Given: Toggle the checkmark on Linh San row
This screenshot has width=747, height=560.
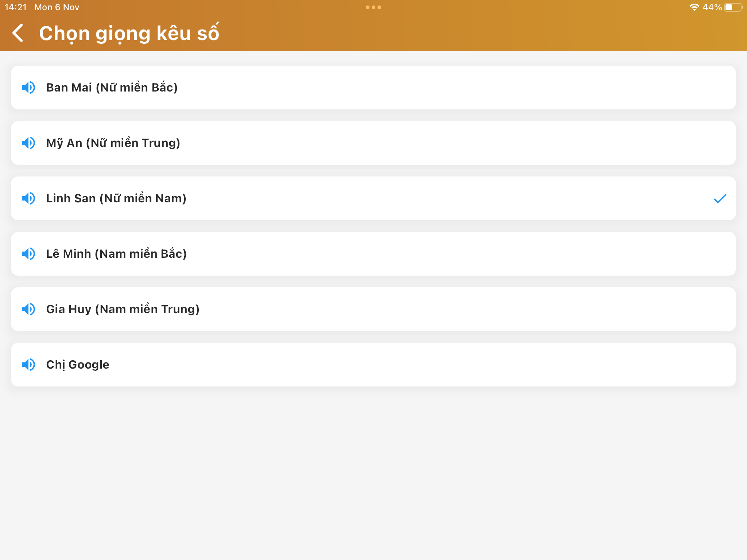Looking at the screenshot, I should point(720,198).
